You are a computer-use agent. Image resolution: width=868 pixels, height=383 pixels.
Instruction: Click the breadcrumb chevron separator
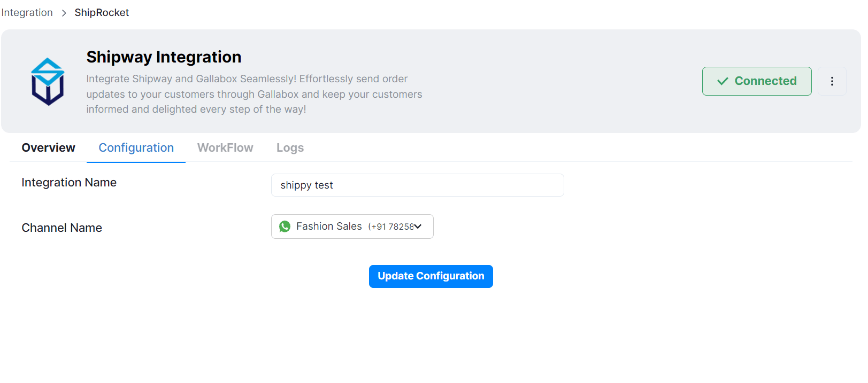point(64,13)
